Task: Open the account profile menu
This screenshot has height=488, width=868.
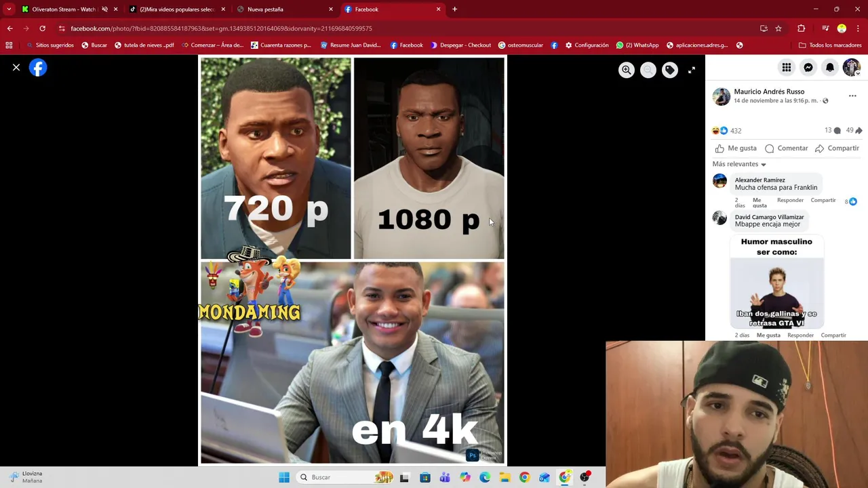Action: (x=851, y=67)
